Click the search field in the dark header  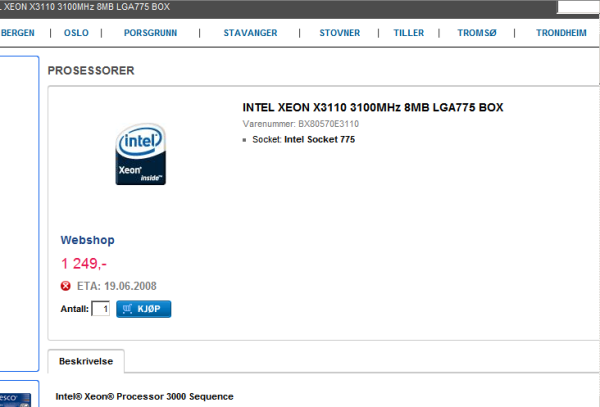[579, 7]
